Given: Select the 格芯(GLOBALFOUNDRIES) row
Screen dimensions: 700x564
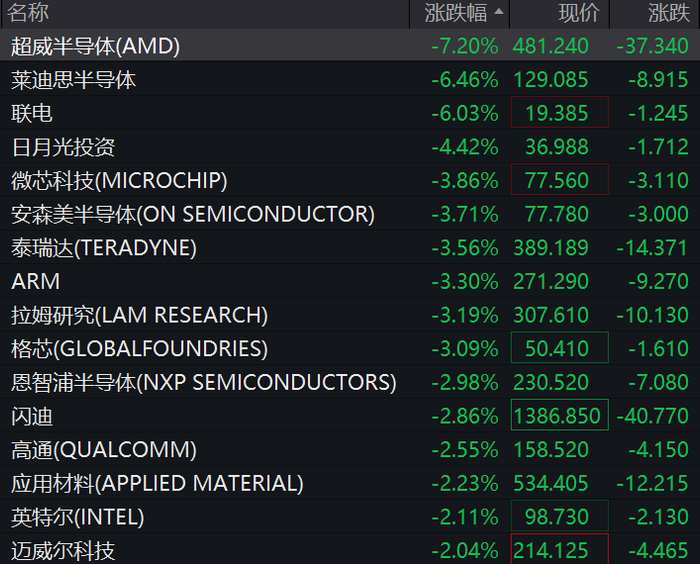Looking at the screenshot, I should coord(350,348).
